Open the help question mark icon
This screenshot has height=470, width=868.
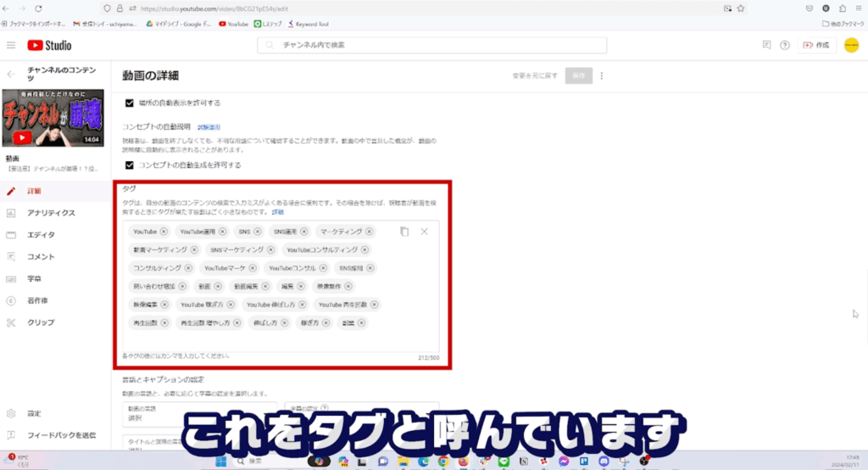784,45
